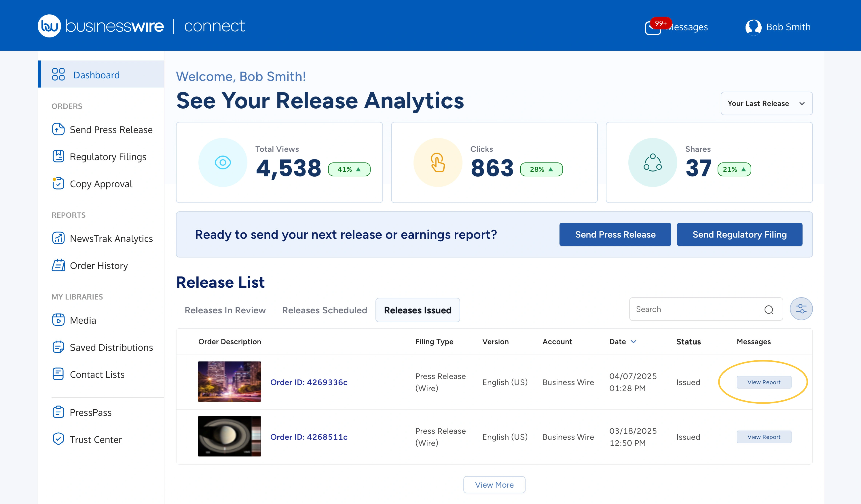Click the Trust Center shield icon
861x504 pixels.
tap(58, 439)
